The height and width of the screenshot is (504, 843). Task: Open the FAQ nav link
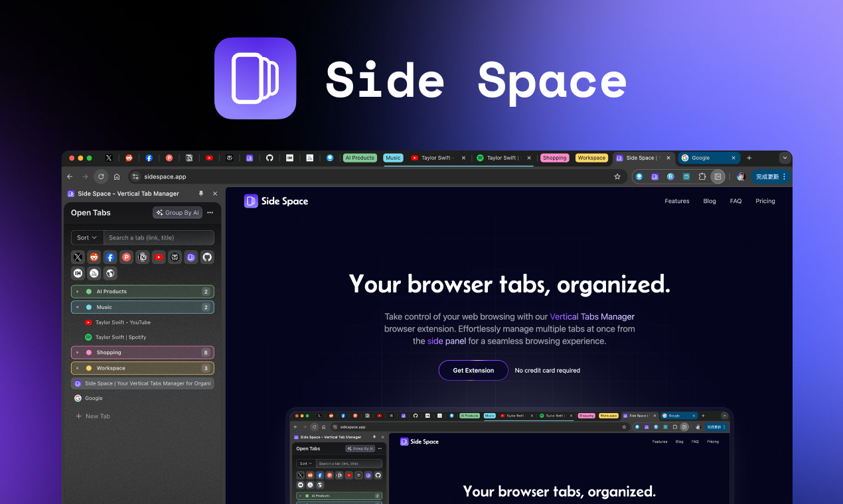(736, 201)
